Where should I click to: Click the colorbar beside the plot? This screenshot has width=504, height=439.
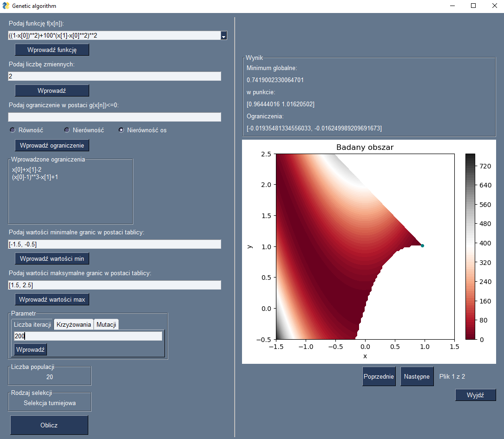coord(470,246)
